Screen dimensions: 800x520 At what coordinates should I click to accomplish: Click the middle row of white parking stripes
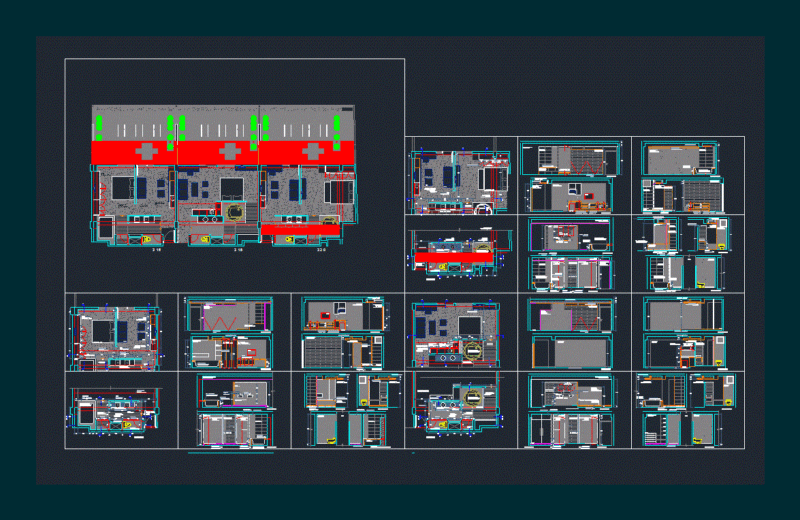pyautogui.click(x=221, y=131)
